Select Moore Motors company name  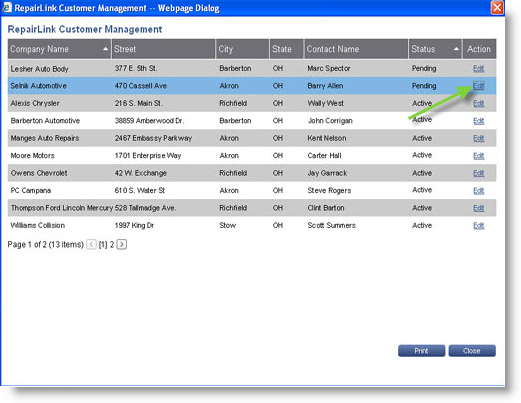32,156
